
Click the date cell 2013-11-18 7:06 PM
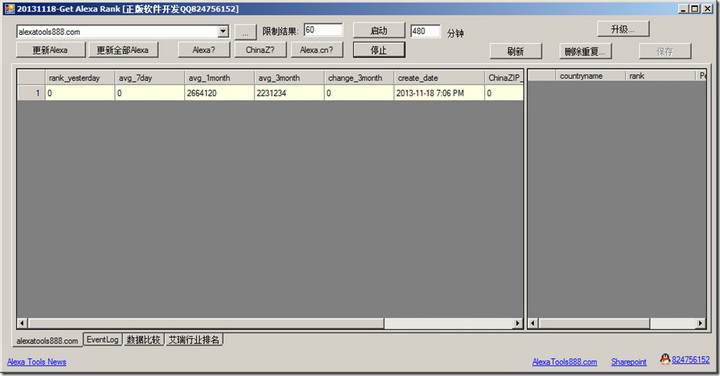439,93
